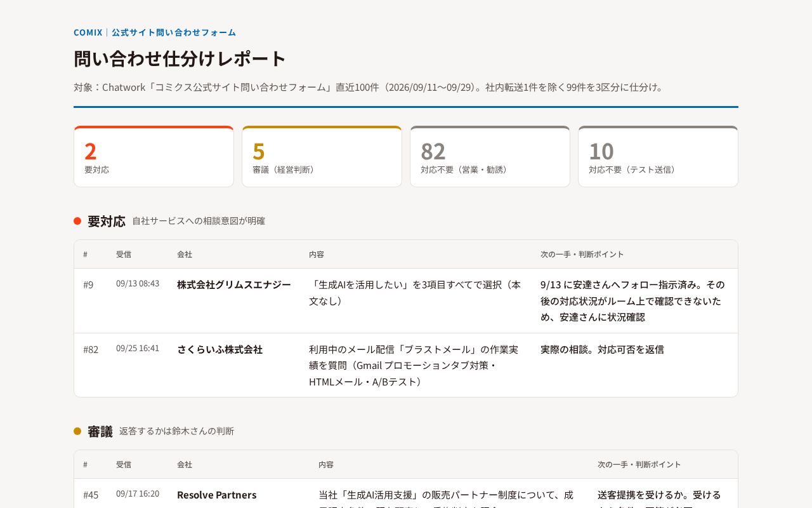Click the red dot beside 要対応 heading
812x508 pixels.
(x=77, y=221)
